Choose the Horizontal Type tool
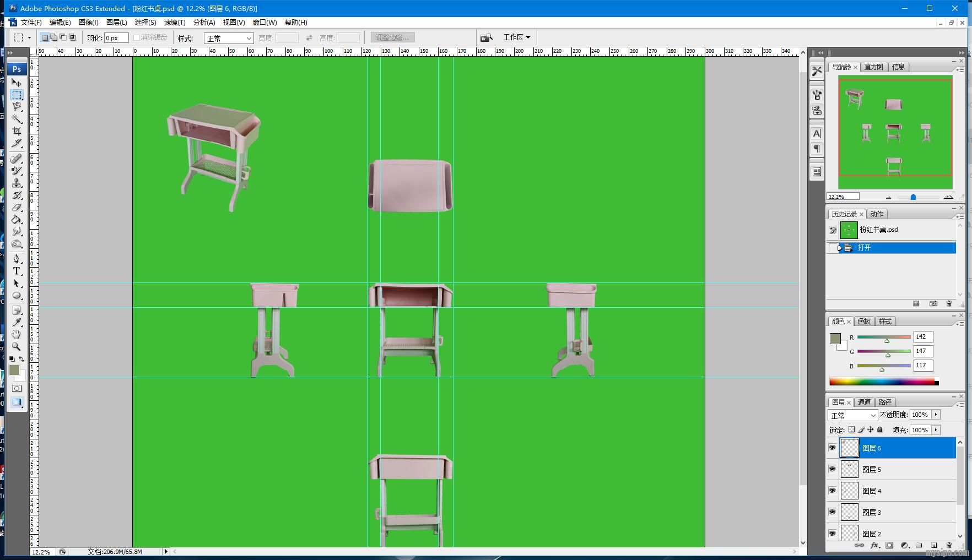 coord(17,271)
